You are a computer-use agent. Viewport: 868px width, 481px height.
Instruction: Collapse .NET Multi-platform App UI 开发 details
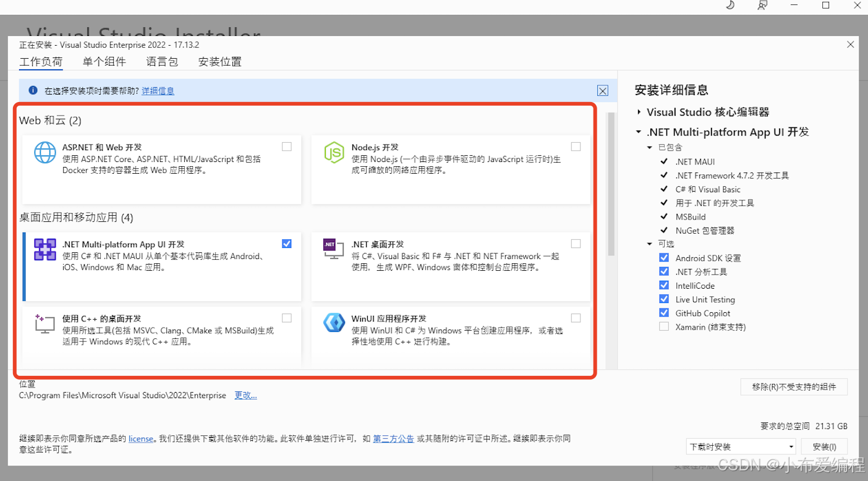(639, 132)
